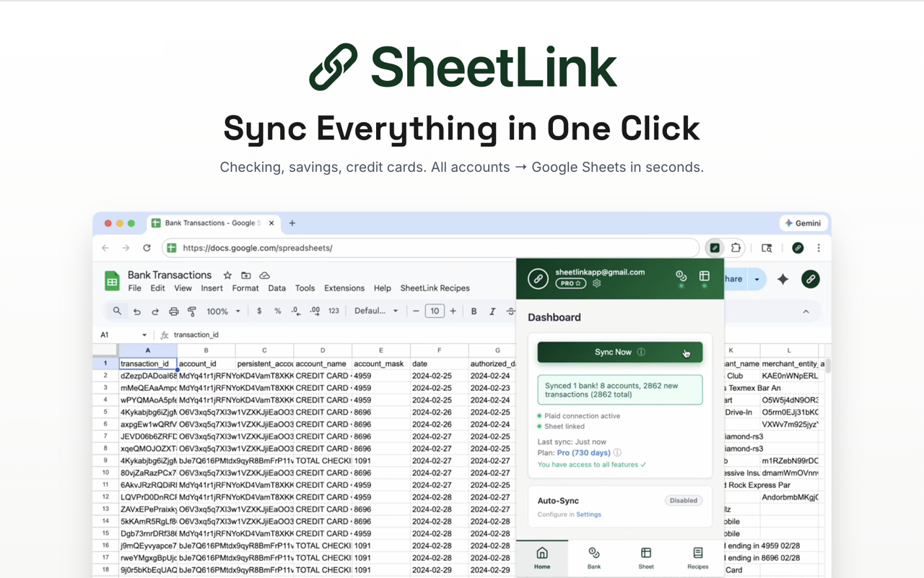Print the spreadsheet
The image size is (924, 578).
pyautogui.click(x=173, y=311)
